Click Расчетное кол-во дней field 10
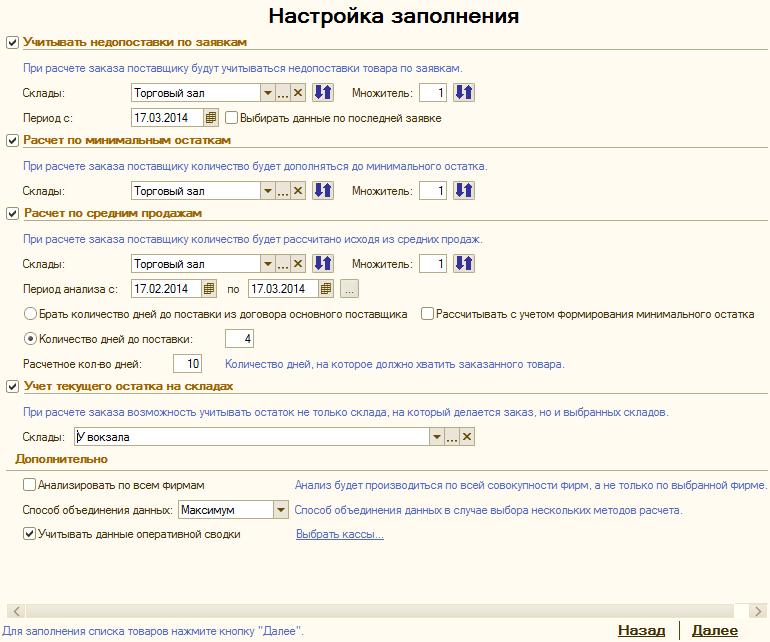The height and width of the screenshot is (642, 770). click(x=188, y=364)
